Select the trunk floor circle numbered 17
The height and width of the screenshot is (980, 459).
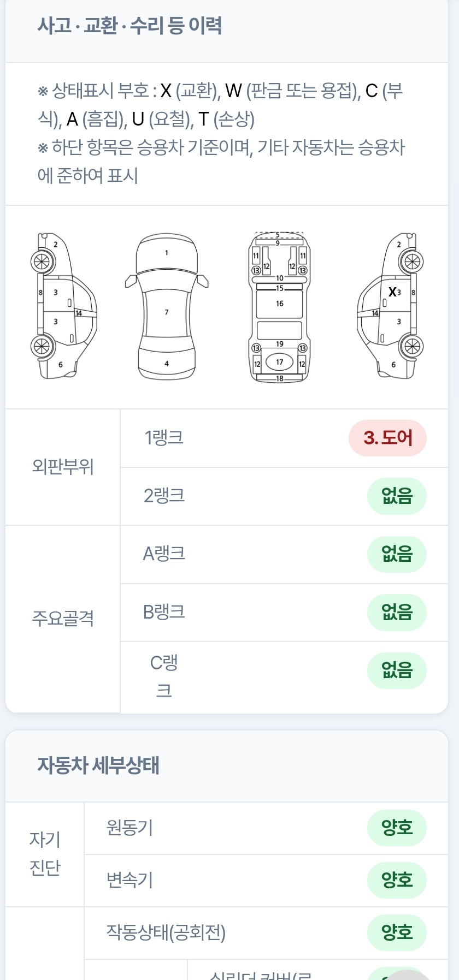[280, 361]
